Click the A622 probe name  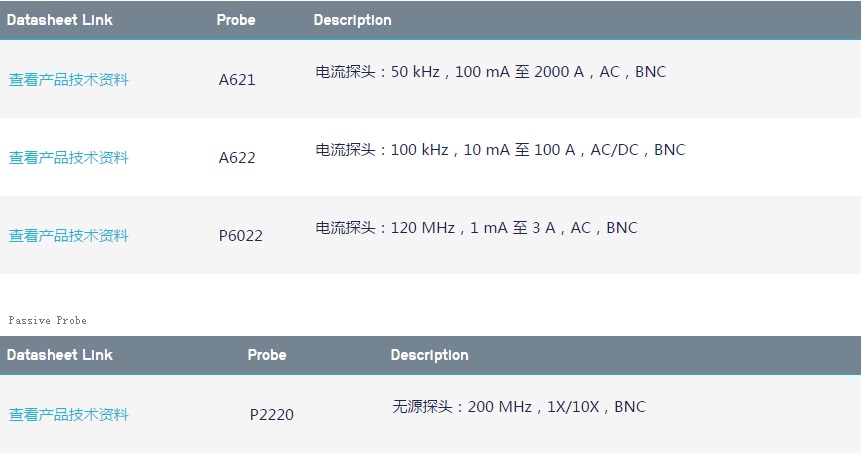pos(237,158)
